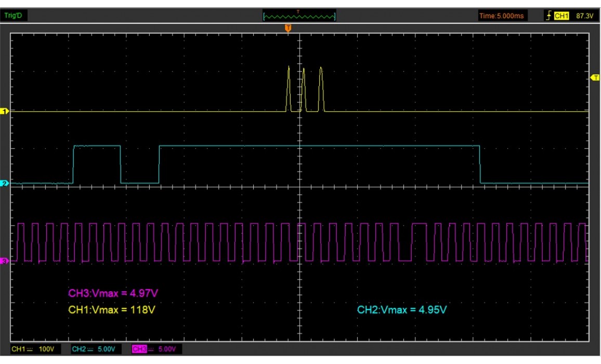601x364 pixels.
Task: Select the cyan channel 2 ground marker
Action: tap(6, 183)
